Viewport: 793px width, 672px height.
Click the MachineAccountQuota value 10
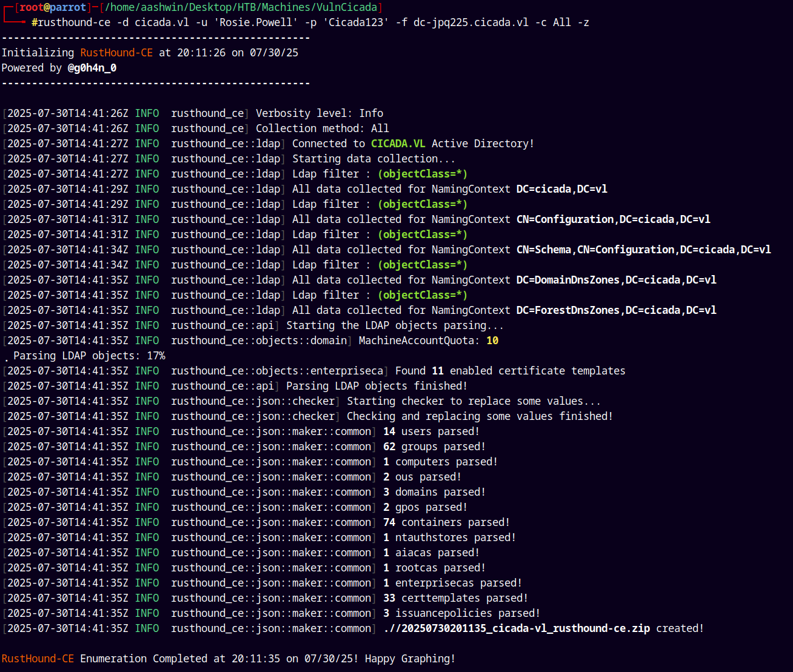pyautogui.click(x=492, y=341)
